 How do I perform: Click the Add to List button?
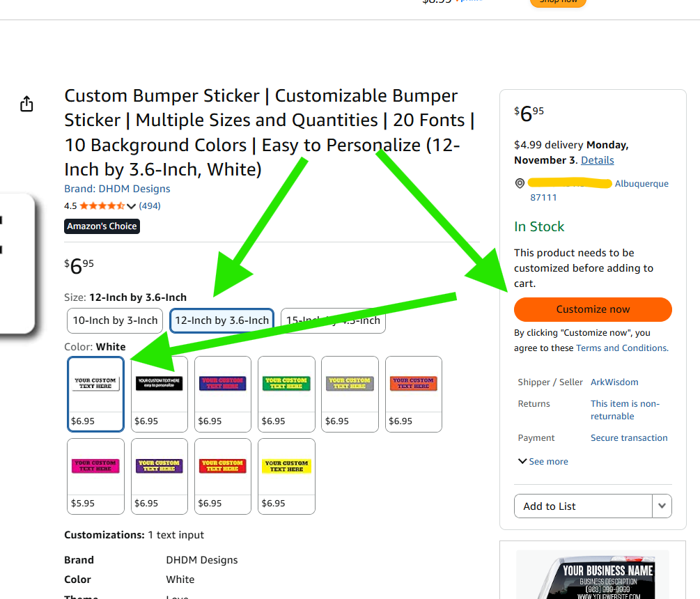(x=584, y=506)
